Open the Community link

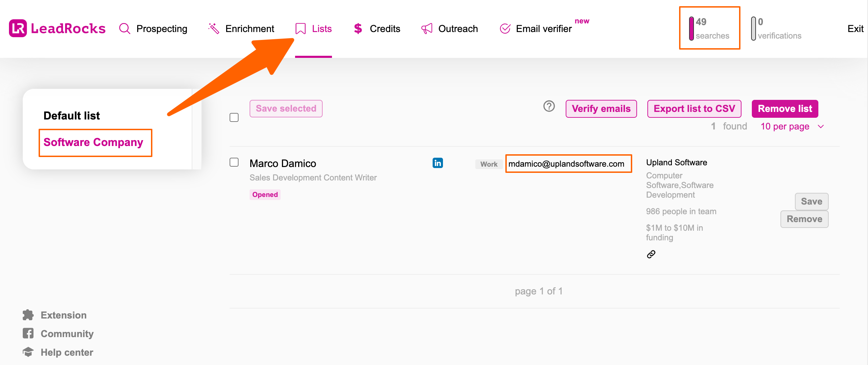pyautogui.click(x=67, y=334)
